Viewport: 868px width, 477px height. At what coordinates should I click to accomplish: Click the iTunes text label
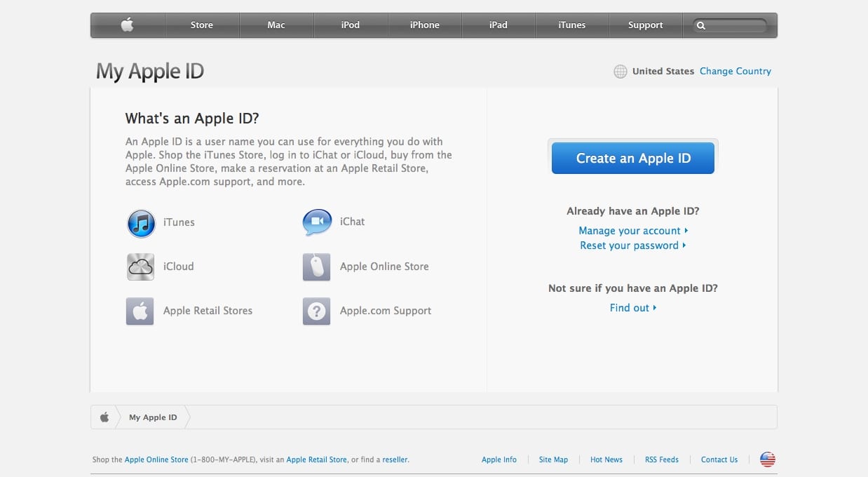click(x=179, y=222)
